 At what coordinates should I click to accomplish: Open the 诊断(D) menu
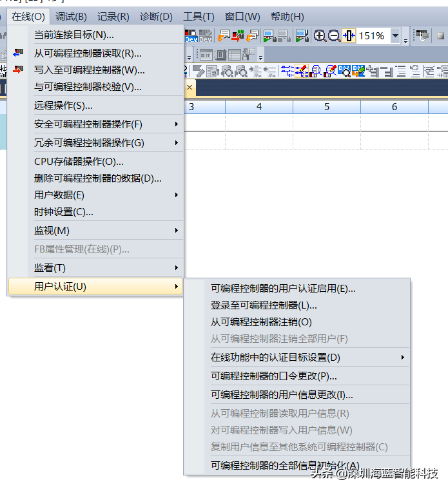[x=156, y=17]
